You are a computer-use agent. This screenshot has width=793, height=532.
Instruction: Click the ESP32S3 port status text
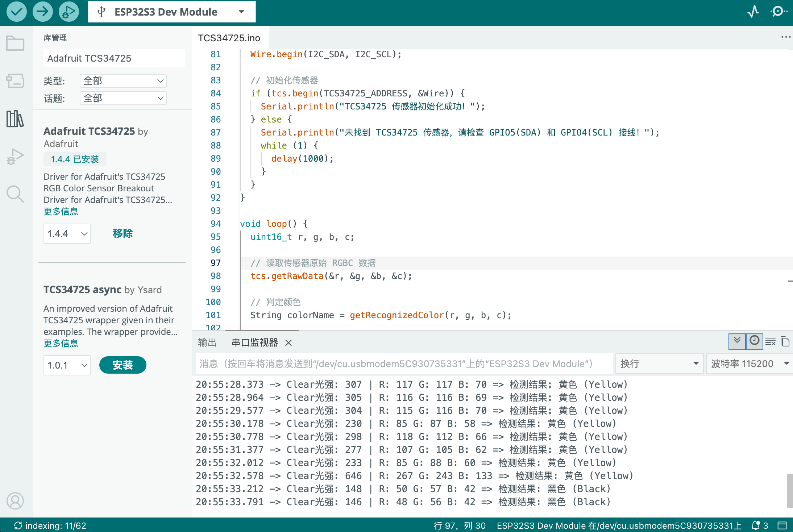[x=619, y=525]
